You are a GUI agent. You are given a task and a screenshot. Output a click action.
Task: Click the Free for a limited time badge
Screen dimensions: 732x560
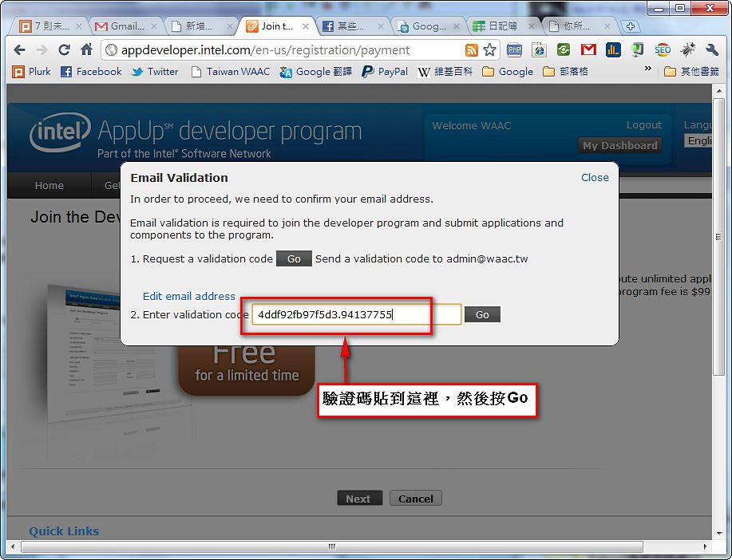(247, 370)
